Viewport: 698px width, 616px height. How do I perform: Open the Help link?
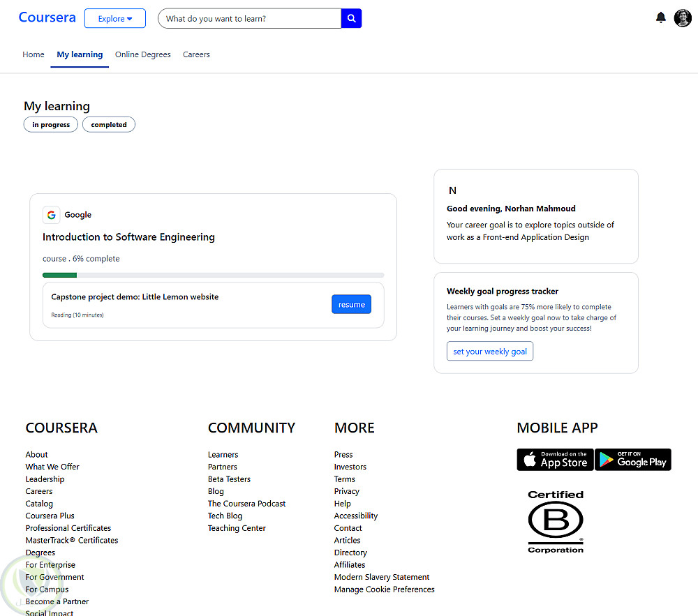point(342,504)
